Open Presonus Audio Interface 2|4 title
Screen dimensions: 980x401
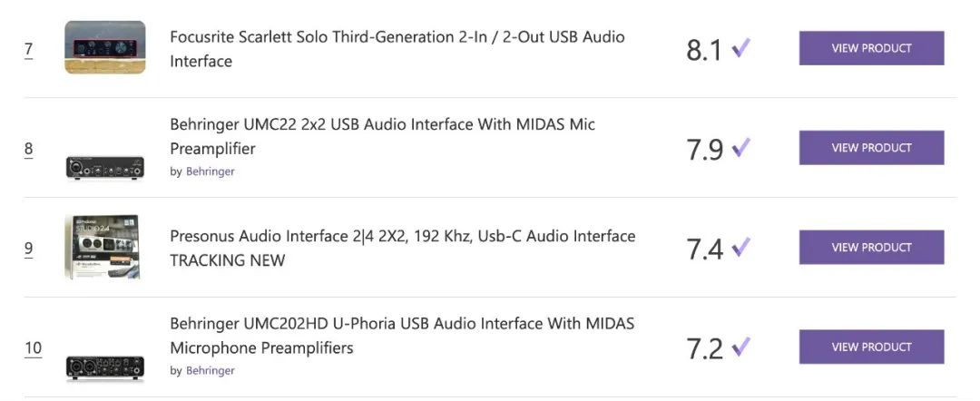pos(403,248)
